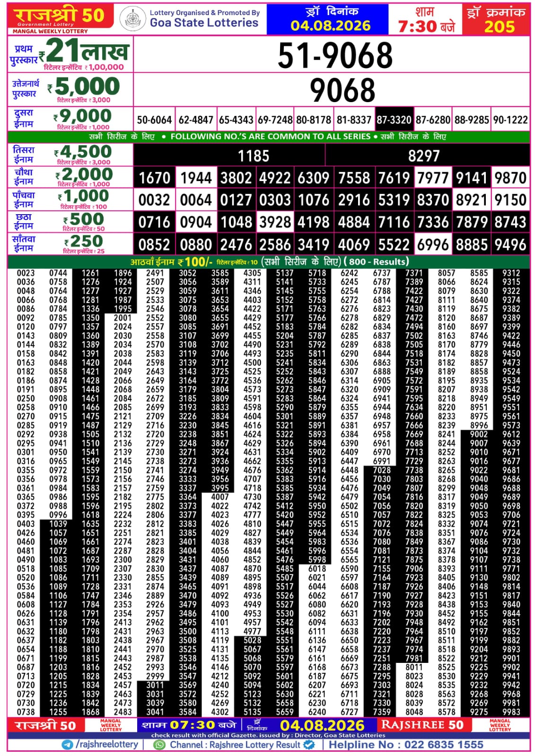Screen dimensions: 535x756
Task: Click Helpline No : 022 6835 1555
Action: coord(406,745)
